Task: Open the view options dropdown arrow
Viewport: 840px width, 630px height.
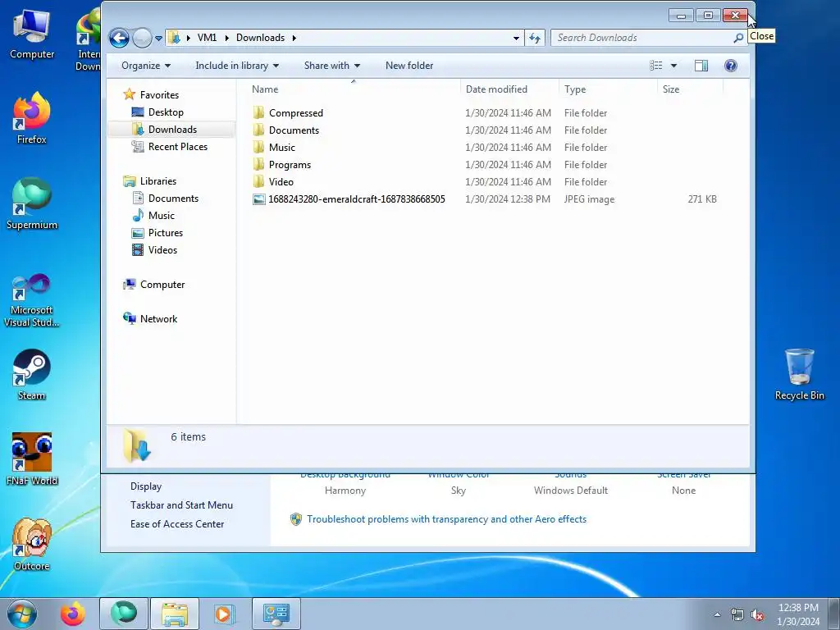Action: [x=674, y=66]
